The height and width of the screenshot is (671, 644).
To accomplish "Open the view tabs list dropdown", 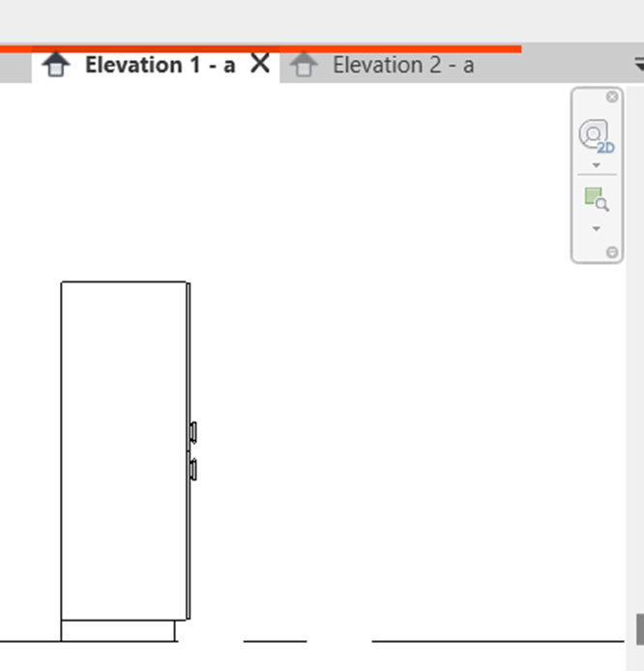I will [639, 64].
